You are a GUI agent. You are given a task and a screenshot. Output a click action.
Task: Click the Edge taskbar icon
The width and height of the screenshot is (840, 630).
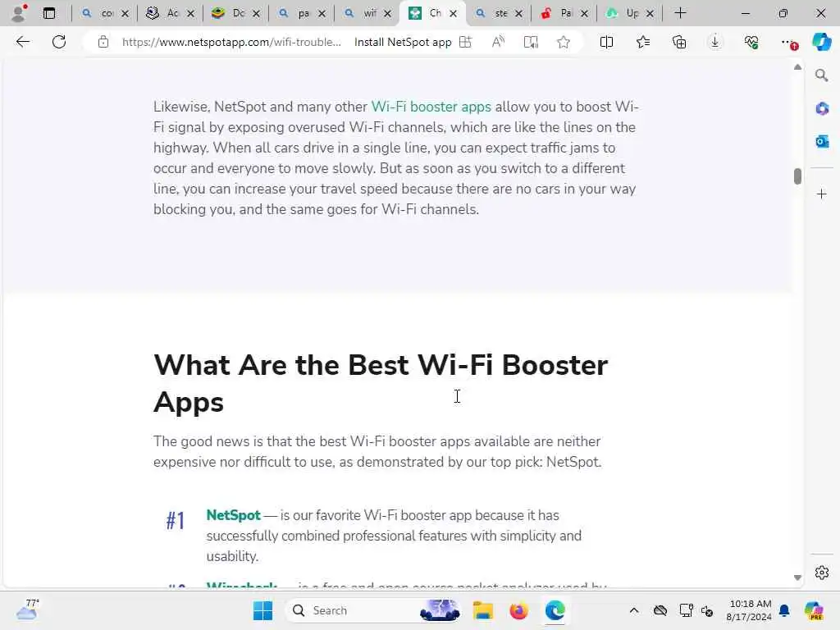555,610
